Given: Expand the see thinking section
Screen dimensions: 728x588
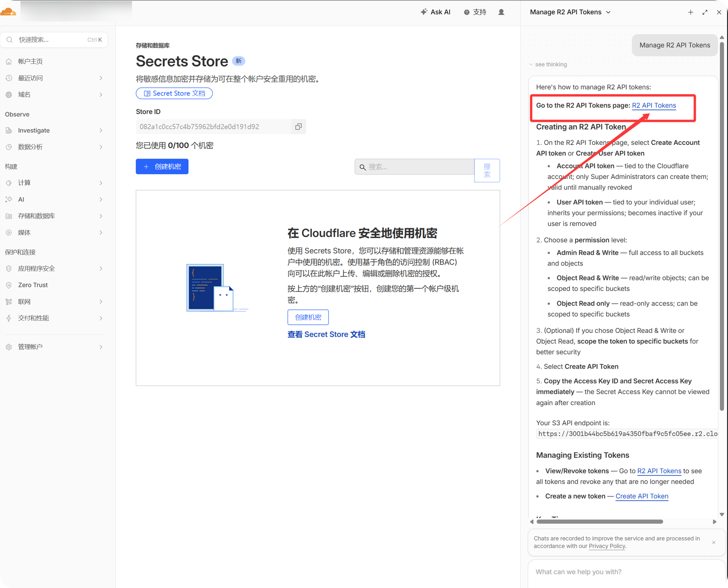Looking at the screenshot, I should (548, 64).
